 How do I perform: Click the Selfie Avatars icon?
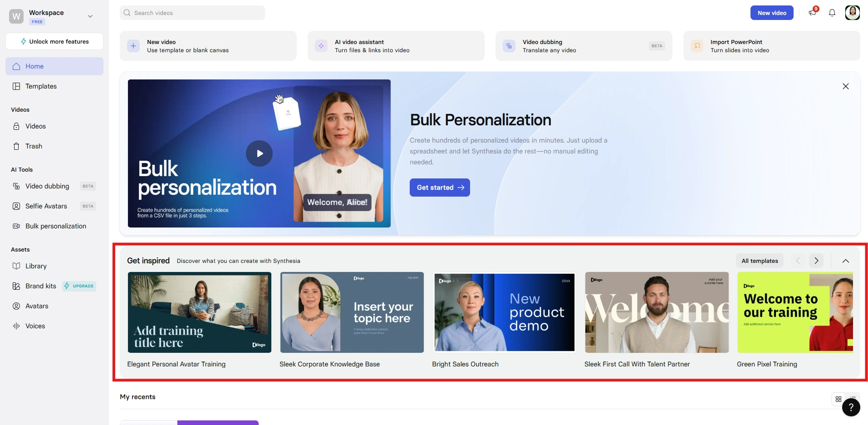[x=16, y=206]
